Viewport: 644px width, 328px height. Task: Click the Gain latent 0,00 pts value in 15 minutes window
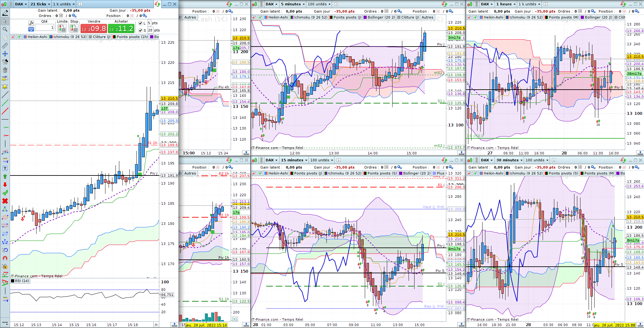coord(294,167)
